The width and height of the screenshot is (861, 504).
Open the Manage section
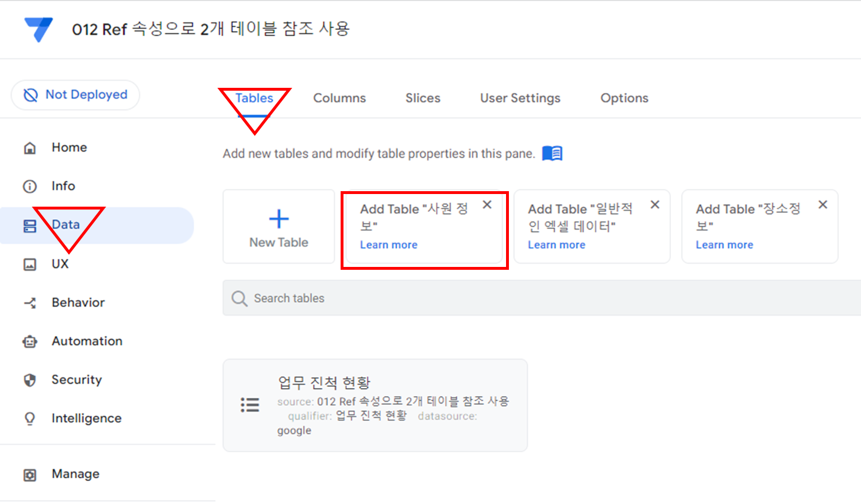point(75,474)
